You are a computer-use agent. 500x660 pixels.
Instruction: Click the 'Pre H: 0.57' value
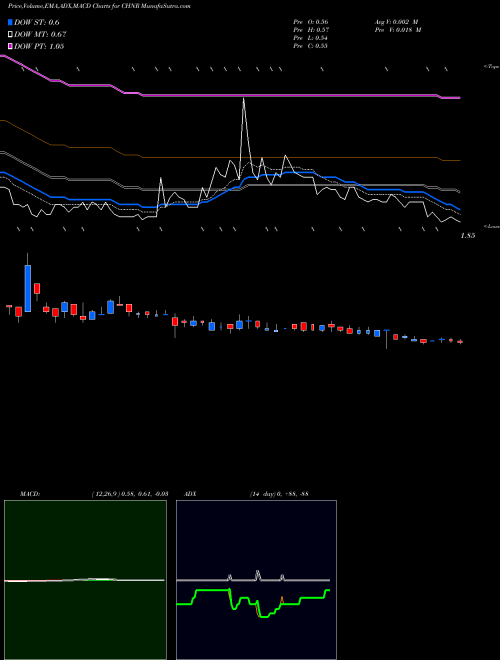pyautogui.click(x=311, y=30)
